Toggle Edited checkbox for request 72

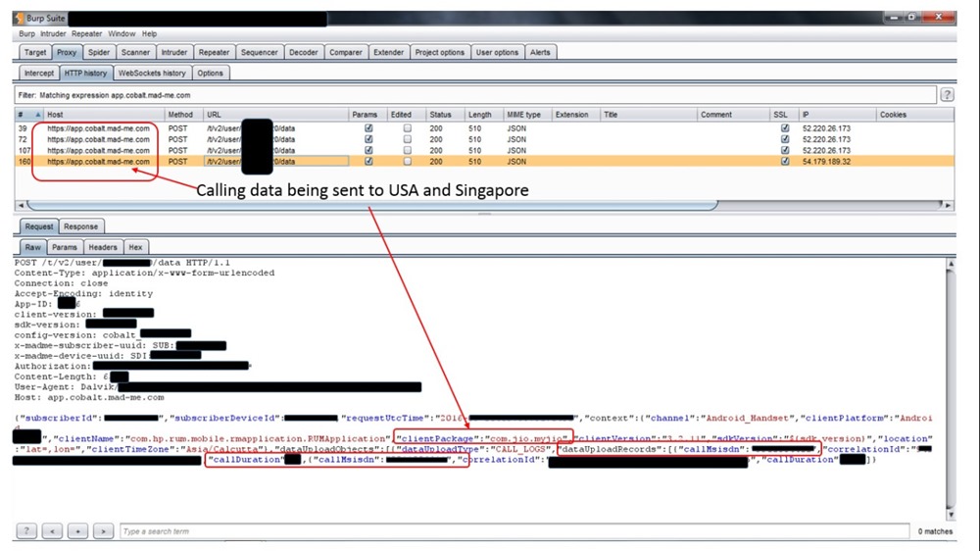tap(407, 139)
